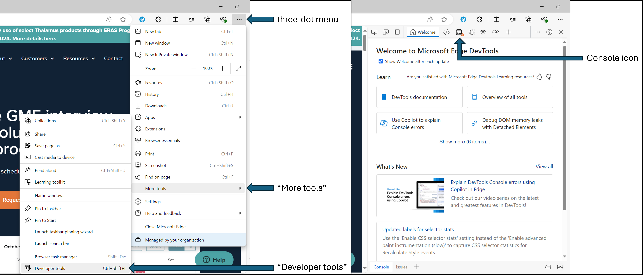Add more tools plus in DevTools tab bar
Viewport: 644px width, 278px height.
coord(508,32)
